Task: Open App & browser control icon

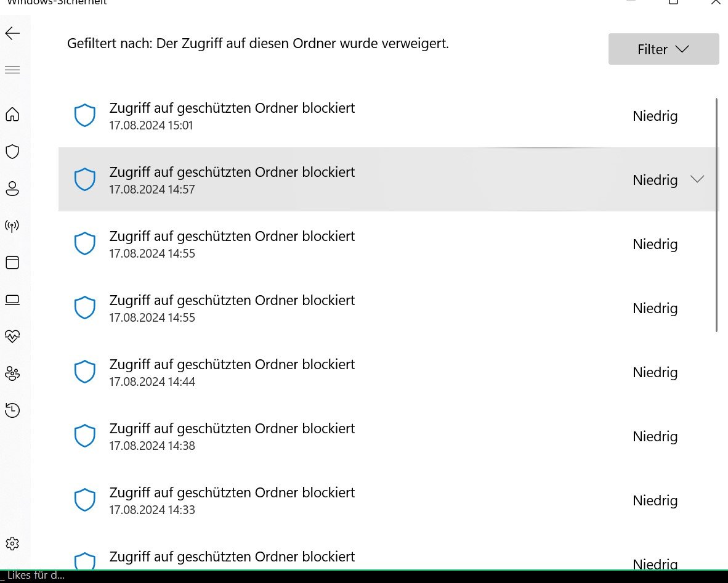Action: pyautogui.click(x=12, y=263)
